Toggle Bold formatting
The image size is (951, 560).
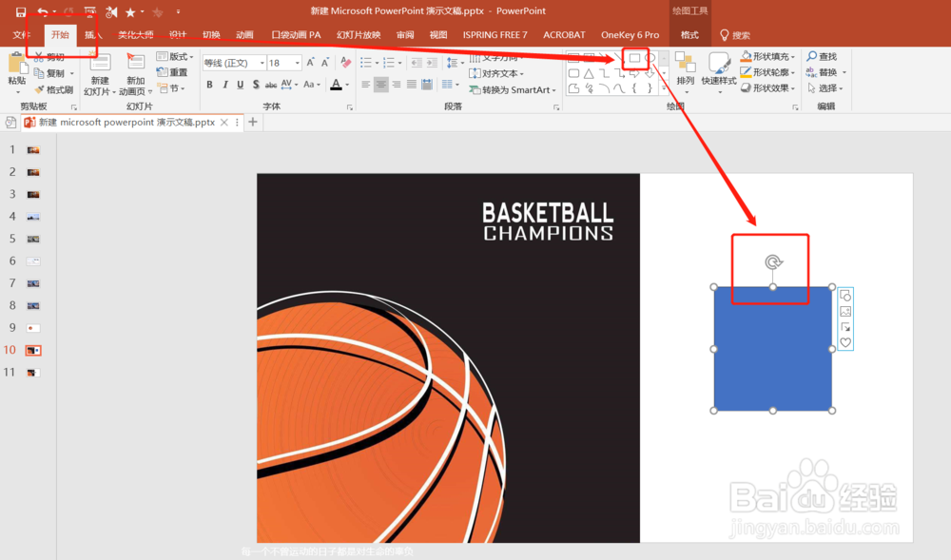pyautogui.click(x=209, y=85)
